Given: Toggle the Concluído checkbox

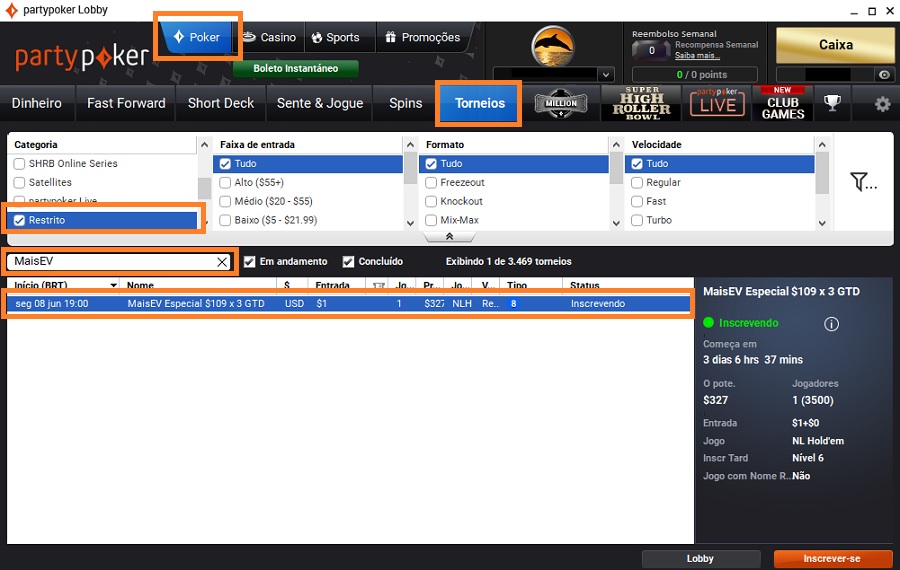Looking at the screenshot, I should pos(348,262).
